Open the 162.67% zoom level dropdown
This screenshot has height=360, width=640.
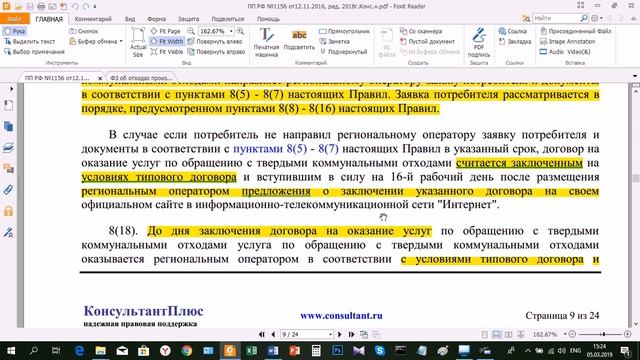click(x=231, y=31)
